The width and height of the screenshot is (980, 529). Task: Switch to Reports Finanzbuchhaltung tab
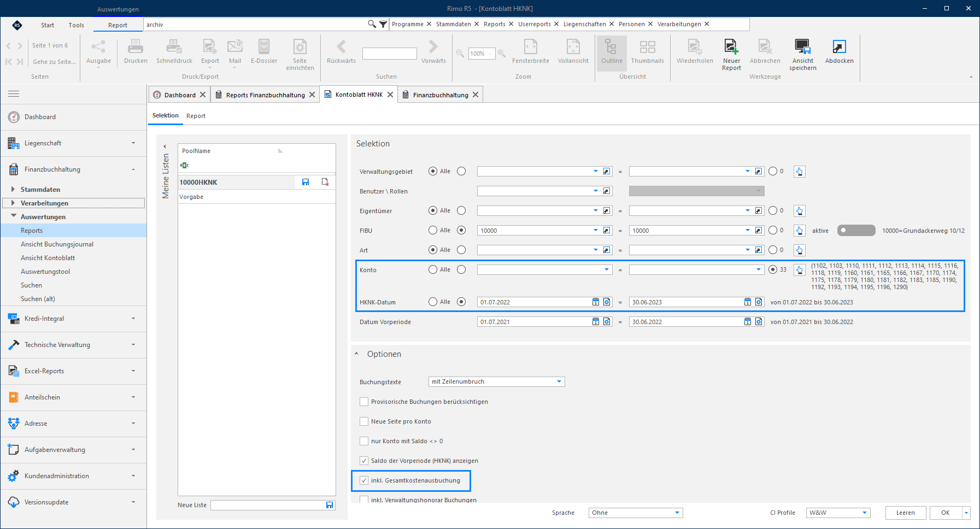click(265, 95)
